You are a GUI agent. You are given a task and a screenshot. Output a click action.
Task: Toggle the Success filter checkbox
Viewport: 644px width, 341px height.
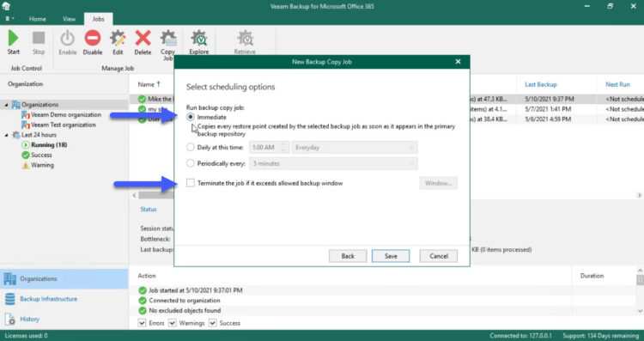[x=212, y=323]
